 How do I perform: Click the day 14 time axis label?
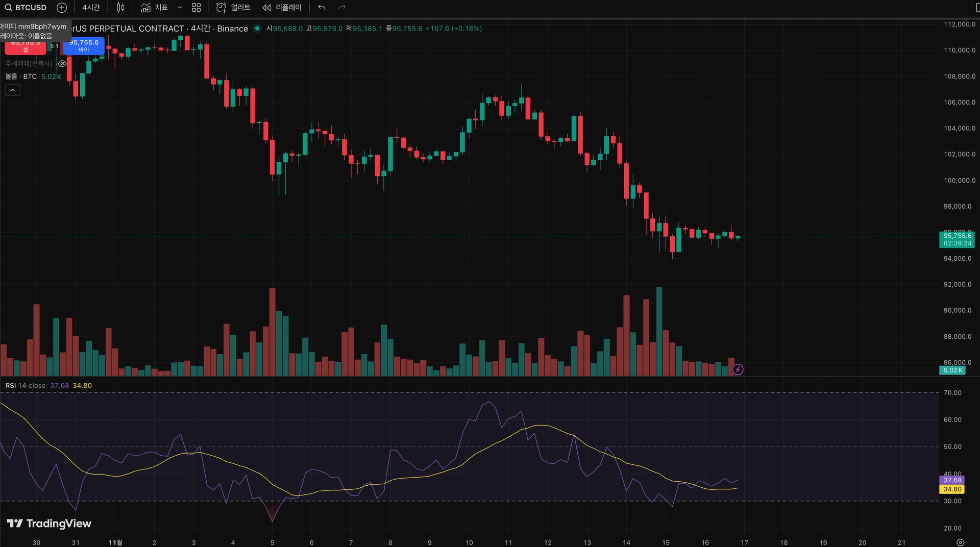626,542
